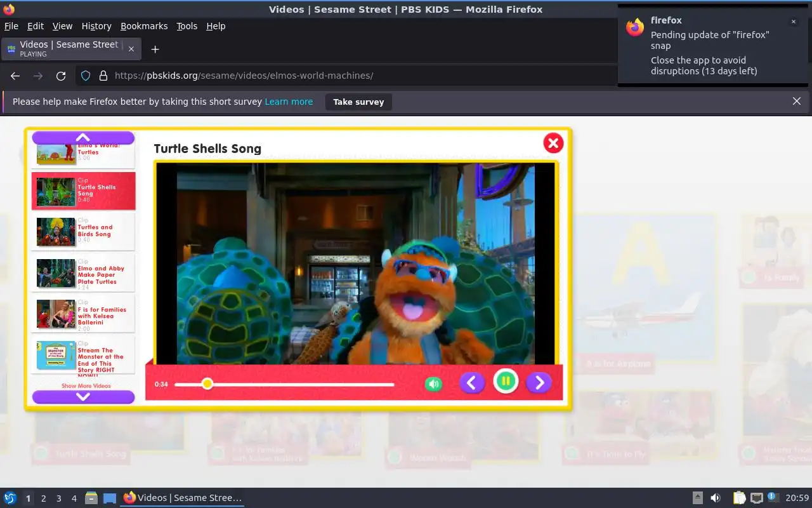
Task: Open the History menu
Action: click(x=96, y=26)
